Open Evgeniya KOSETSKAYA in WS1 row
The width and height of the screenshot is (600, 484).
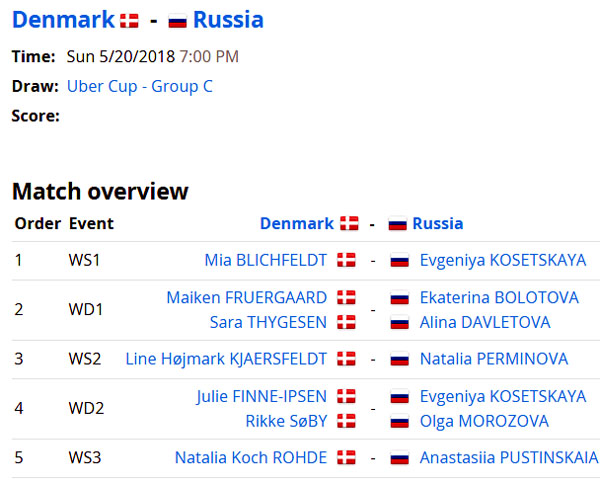(x=503, y=260)
